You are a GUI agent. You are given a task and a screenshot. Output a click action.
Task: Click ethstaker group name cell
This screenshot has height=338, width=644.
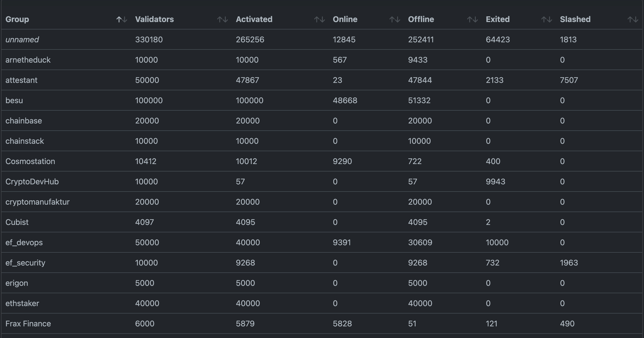tap(22, 304)
